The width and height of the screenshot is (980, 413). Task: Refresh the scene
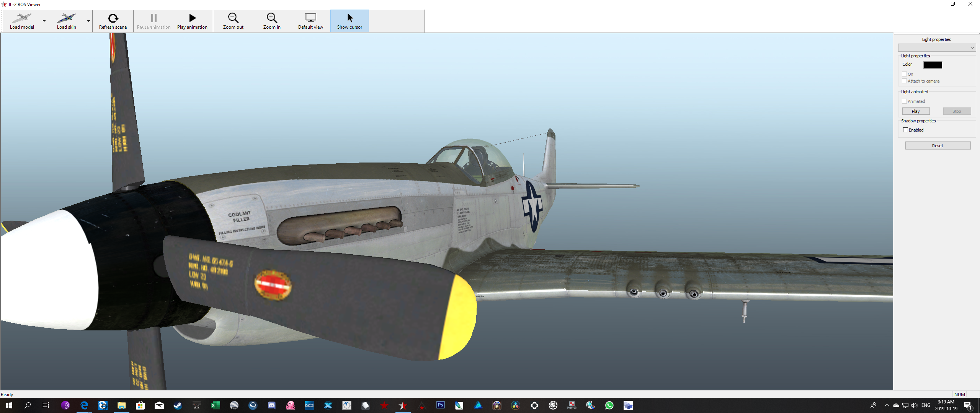click(x=113, y=18)
